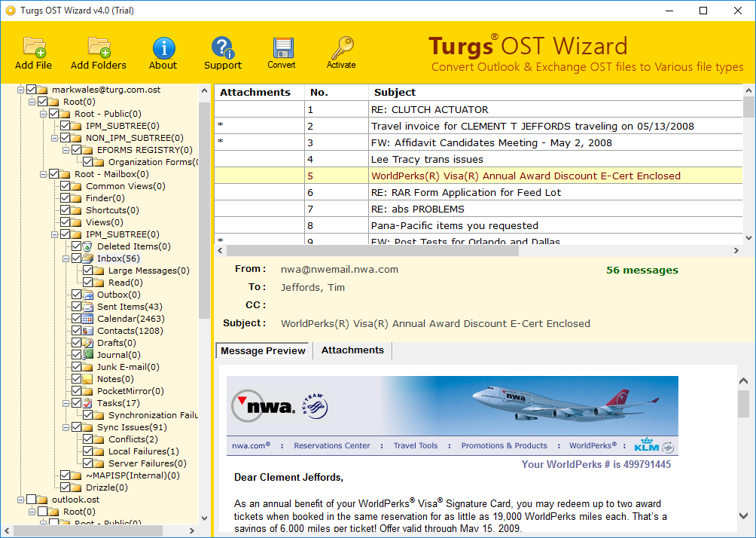Viewport: 756px width, 538px height.
Task: Toggle the Common Views(0) checkbox
Action: pos(65,186)
